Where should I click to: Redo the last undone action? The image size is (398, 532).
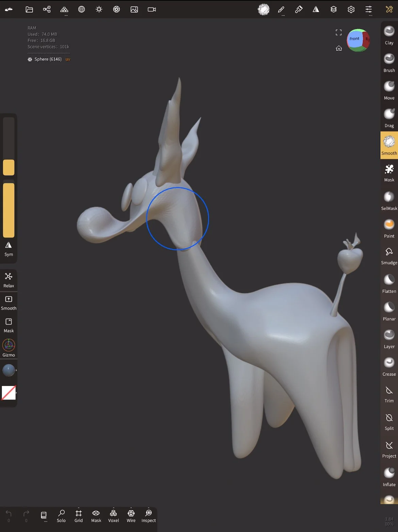pyautogui.click(x=26, y=516)
